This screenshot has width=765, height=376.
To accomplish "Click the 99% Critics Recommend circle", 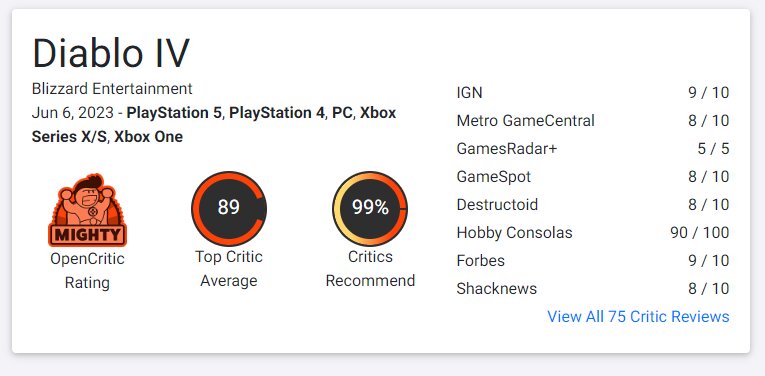I will coord(370,208).
